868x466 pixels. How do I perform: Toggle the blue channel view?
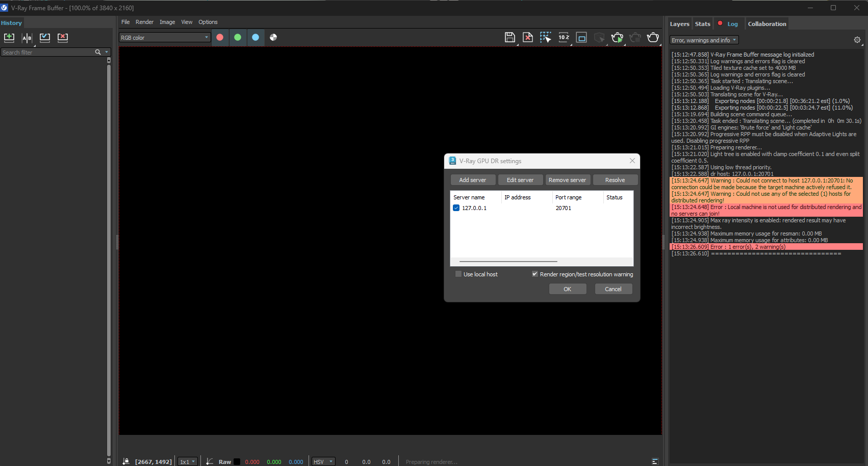[256, 37]
